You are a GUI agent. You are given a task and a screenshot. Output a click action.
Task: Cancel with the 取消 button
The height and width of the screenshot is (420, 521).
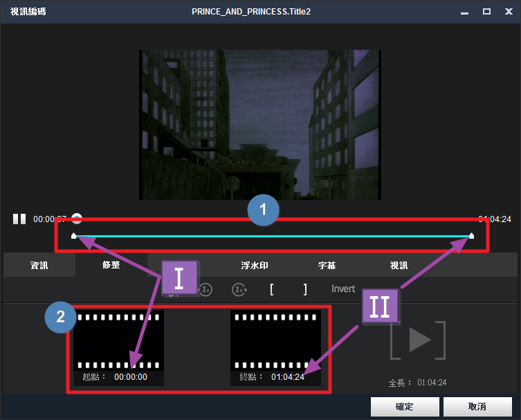477,406
